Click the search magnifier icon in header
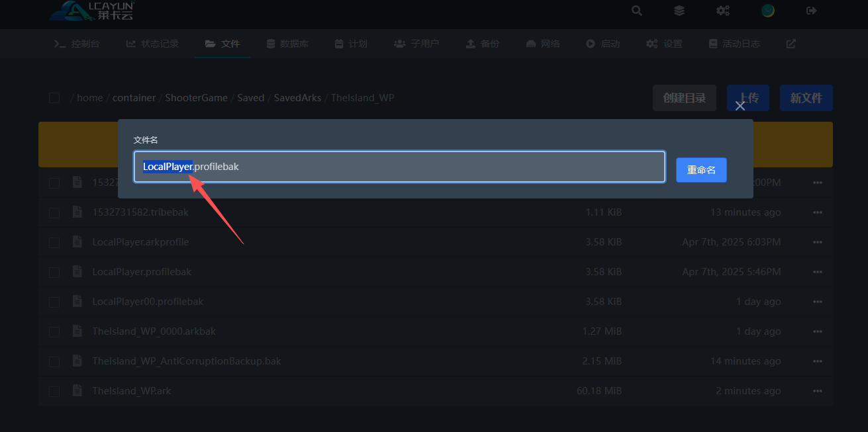This screenshot has width=868, height=432. [636, 11]
